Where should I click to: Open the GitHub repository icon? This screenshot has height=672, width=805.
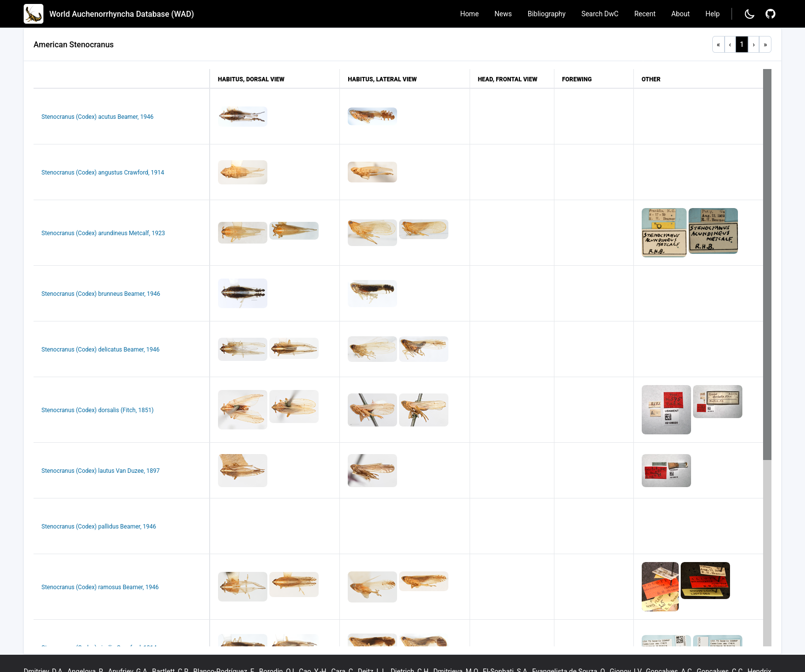[x=770, y=14]
